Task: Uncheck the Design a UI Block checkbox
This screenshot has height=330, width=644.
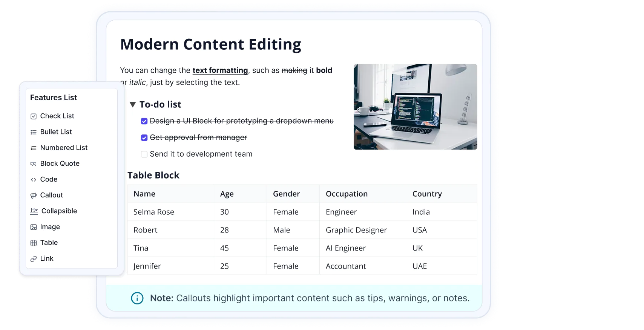Action: tap(144, 121)
